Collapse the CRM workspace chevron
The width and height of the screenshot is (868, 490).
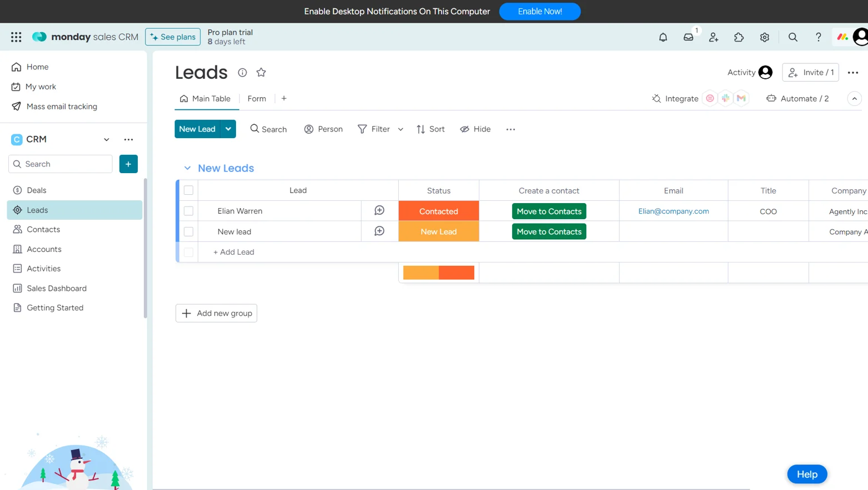(106, 140)
